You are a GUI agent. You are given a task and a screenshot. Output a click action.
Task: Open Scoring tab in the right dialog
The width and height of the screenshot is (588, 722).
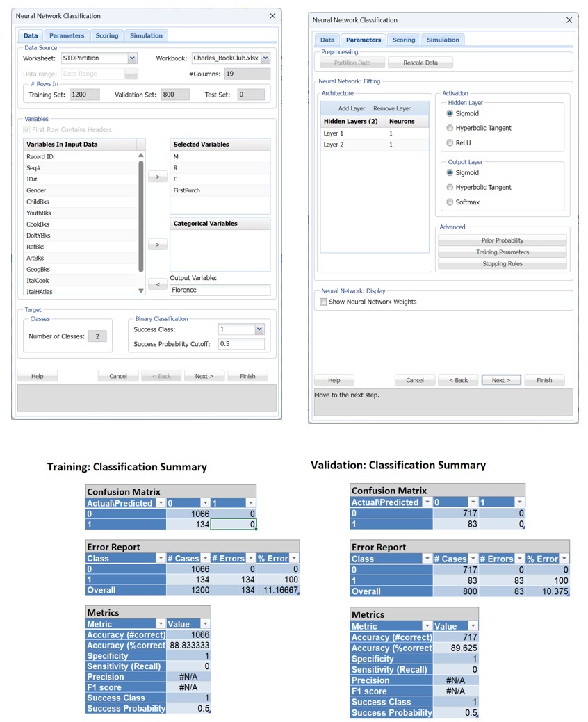403,40
